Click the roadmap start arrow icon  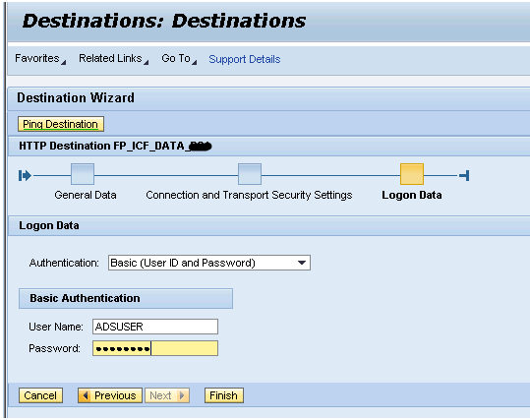click(x=25, y=175)
